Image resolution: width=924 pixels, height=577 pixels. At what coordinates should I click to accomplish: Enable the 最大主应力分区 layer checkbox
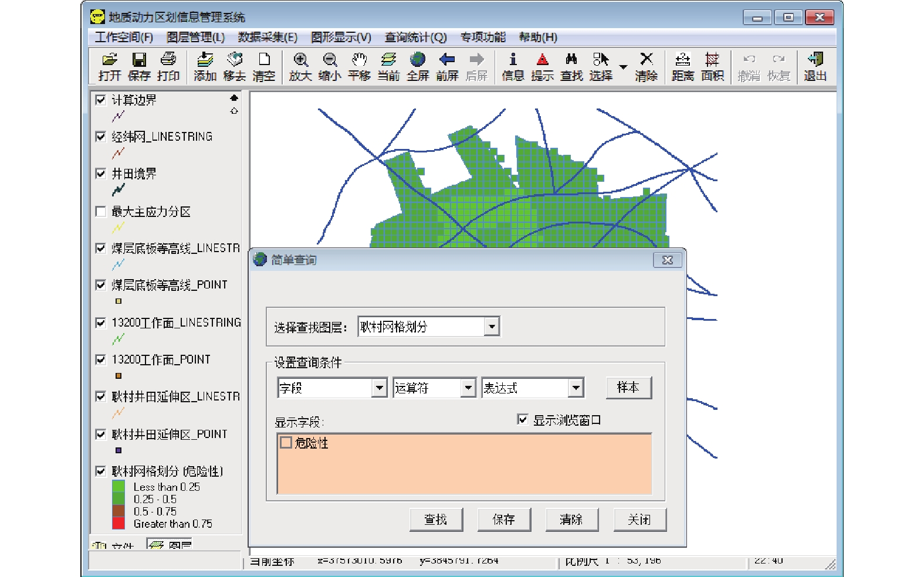[x=101, y=212]
